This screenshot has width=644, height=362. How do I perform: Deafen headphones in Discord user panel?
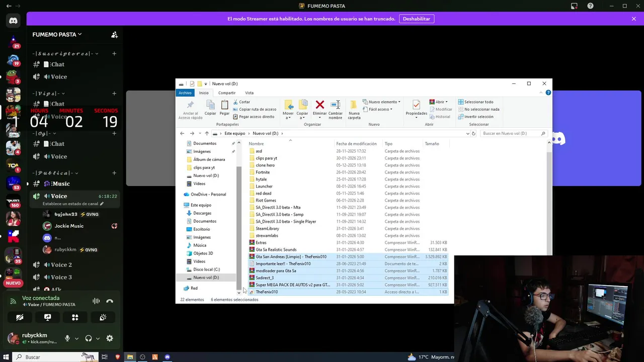[x=89, y=338]
